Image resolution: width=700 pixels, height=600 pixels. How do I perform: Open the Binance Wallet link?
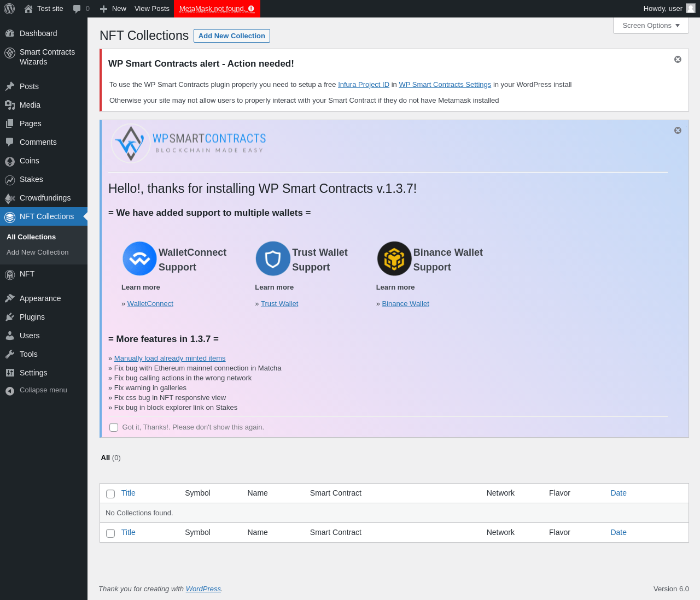[406, 304]
